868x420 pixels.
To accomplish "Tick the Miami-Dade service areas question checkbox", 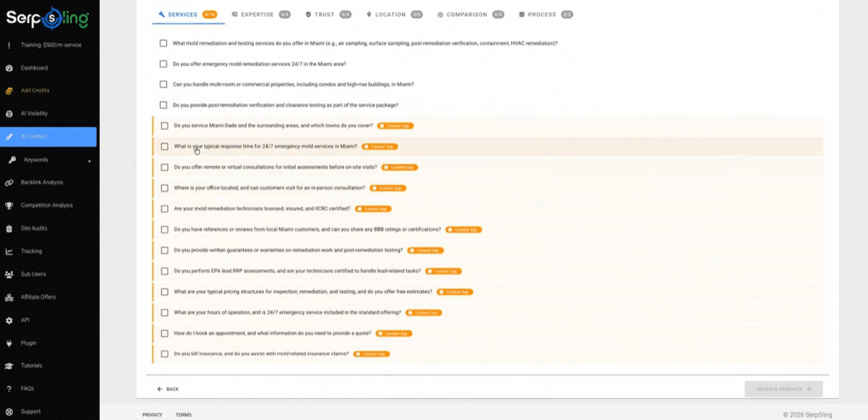I will 164,126.
